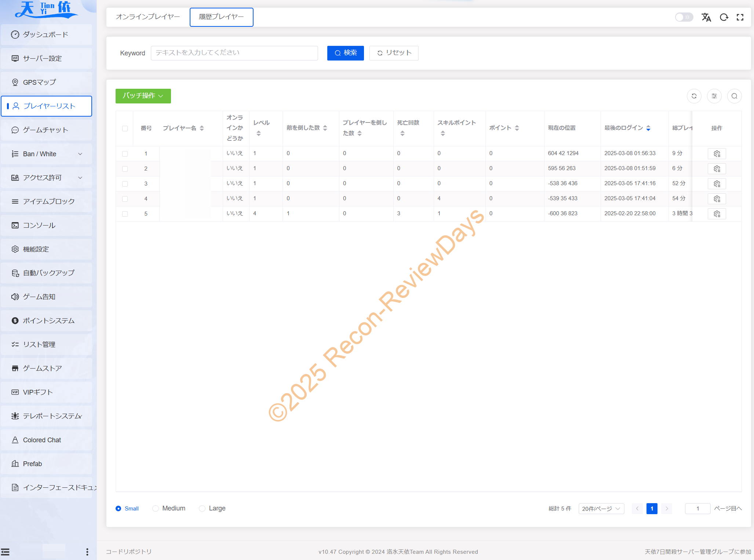The image size is (754, 560).
Task: Sort by last login column arrows
Action: click(x=648, y=128)
